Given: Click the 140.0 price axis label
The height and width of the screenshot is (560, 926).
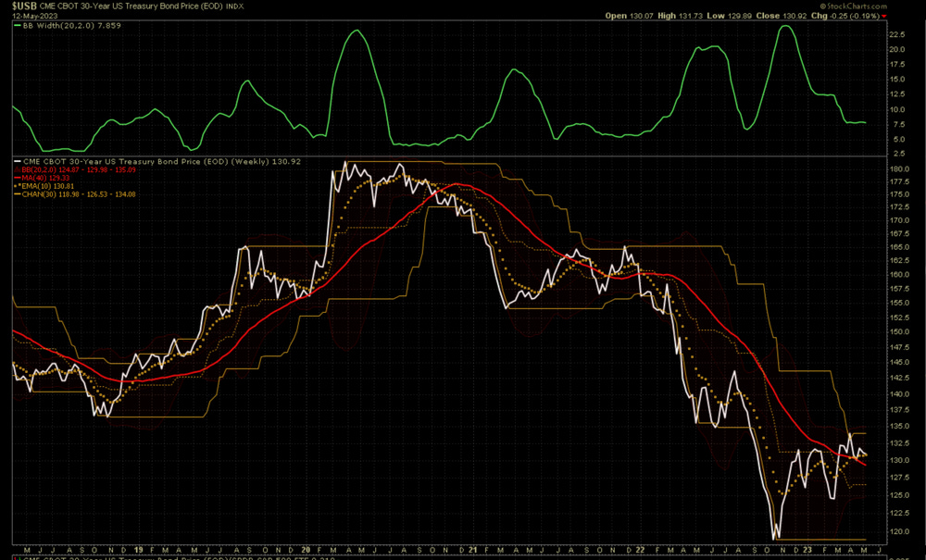Looking at the screenshot, I should 900,394.
